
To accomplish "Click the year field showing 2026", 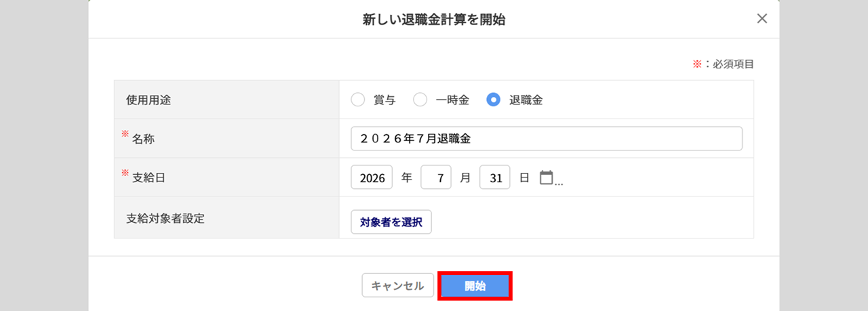I will 372,178.
